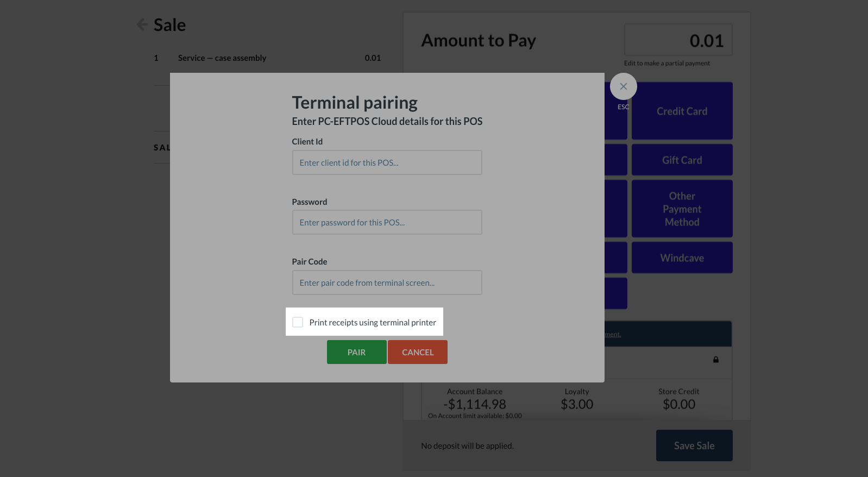The height and width of the screenshot is (477, 868).
Task: Focus the Pair Code input field
Action: [x=387, y=283]
